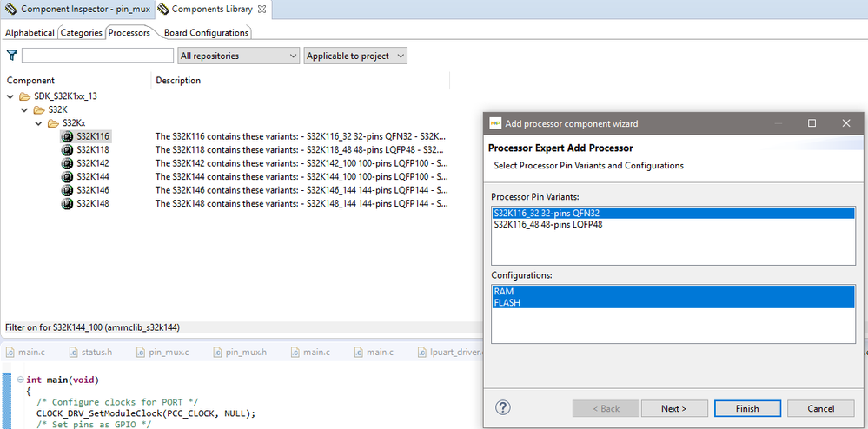Viewport: 868px width, 429px height.
Task: Click the S32K148 processor chip icon
Action: (x=66, y=203)
